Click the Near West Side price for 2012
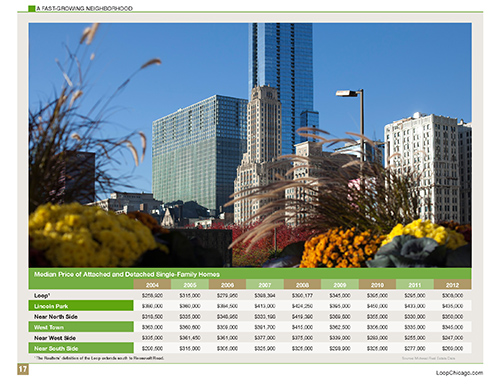Image resolution: width=500 pixels, height=386 pixels. click(452, 338)
